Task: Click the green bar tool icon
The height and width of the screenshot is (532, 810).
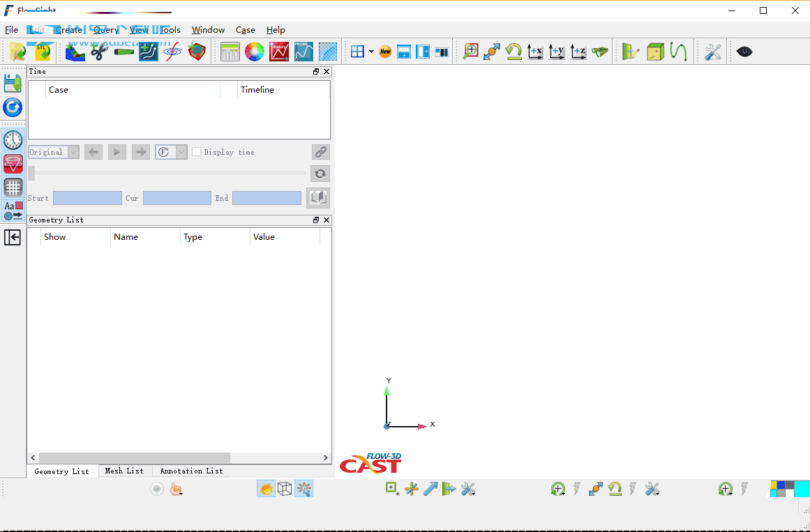Action: tap(124, 52)
